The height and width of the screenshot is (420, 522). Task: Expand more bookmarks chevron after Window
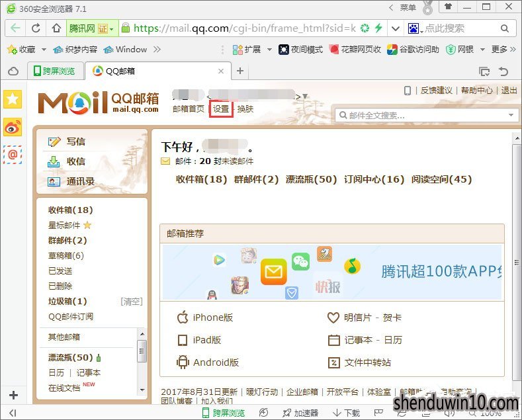[157, 50]
